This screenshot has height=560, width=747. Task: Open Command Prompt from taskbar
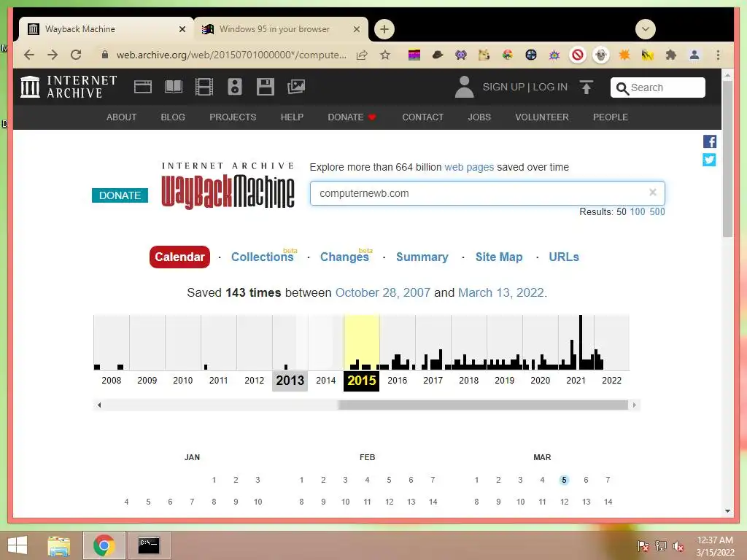click(x=148, y=545)
